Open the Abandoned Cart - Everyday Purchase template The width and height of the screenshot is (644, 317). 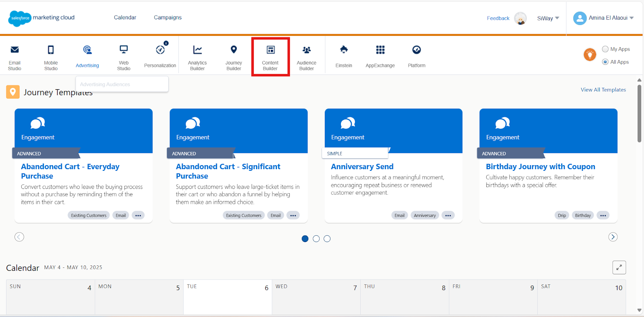[70, 171]
